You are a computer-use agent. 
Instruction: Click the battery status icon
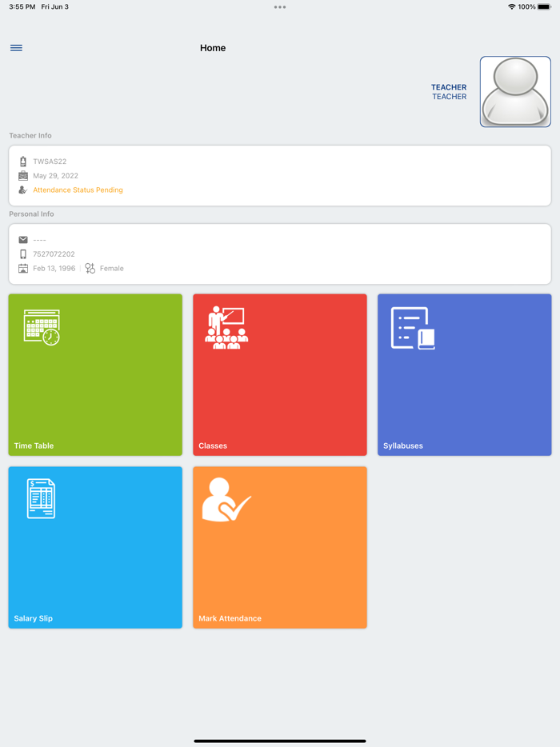click(544, 6)
